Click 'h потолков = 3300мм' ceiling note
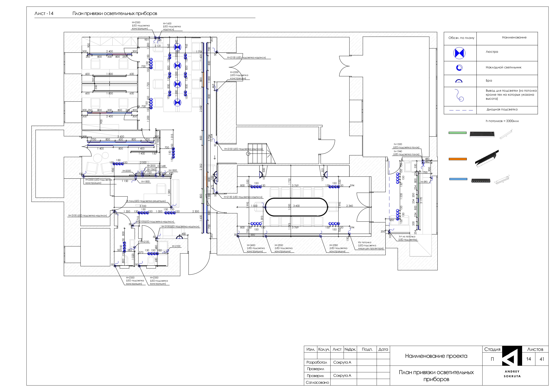555x392 pixels. tap(502, 121)
